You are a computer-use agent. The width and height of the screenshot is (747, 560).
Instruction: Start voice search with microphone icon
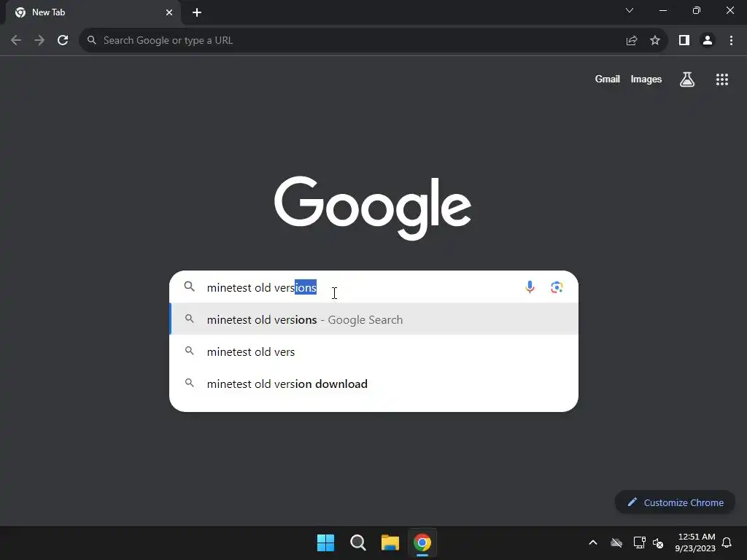[530, 287]
